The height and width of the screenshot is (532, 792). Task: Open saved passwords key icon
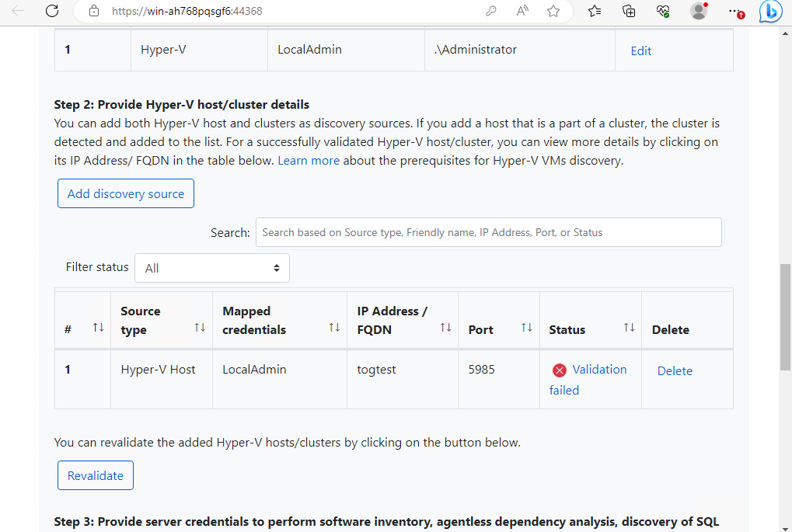[x=491, y=11]
